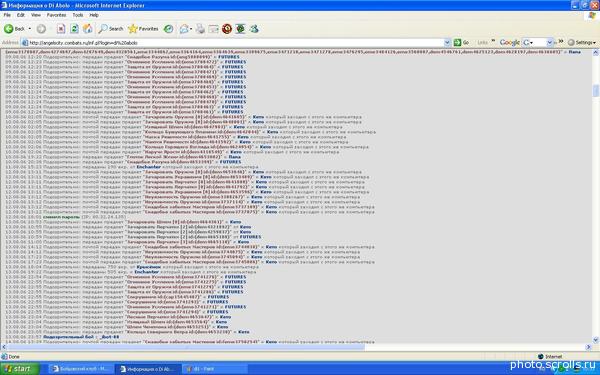Viewport: 600px width, 375px height.
Task: Open the Favorites menu in menu bar
Action: click(56, 15)
